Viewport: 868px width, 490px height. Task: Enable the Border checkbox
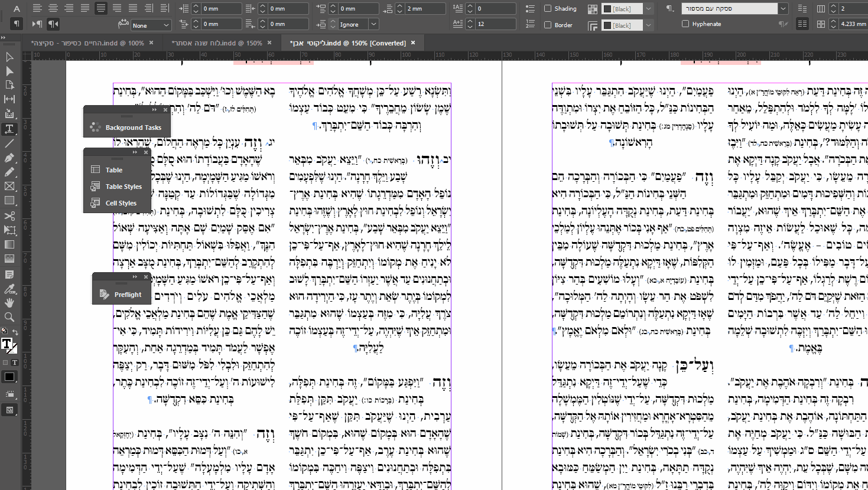click(548, 25)
